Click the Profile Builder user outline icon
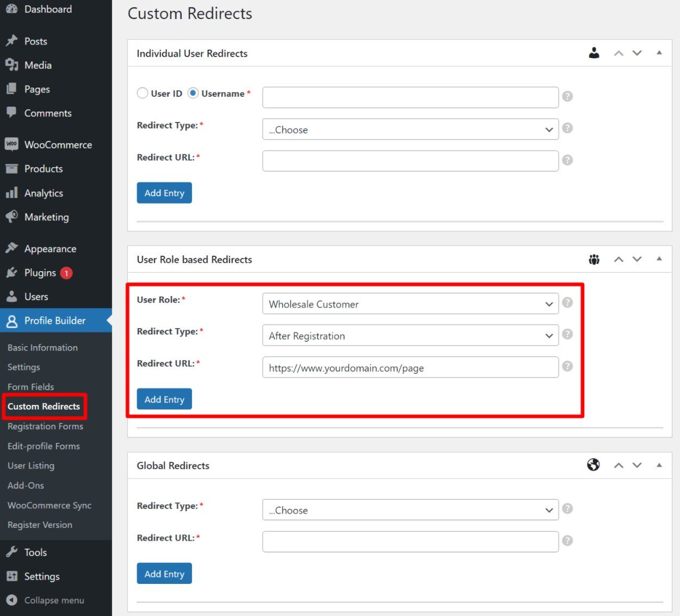The image size is (680, 616). coord(11,321)
